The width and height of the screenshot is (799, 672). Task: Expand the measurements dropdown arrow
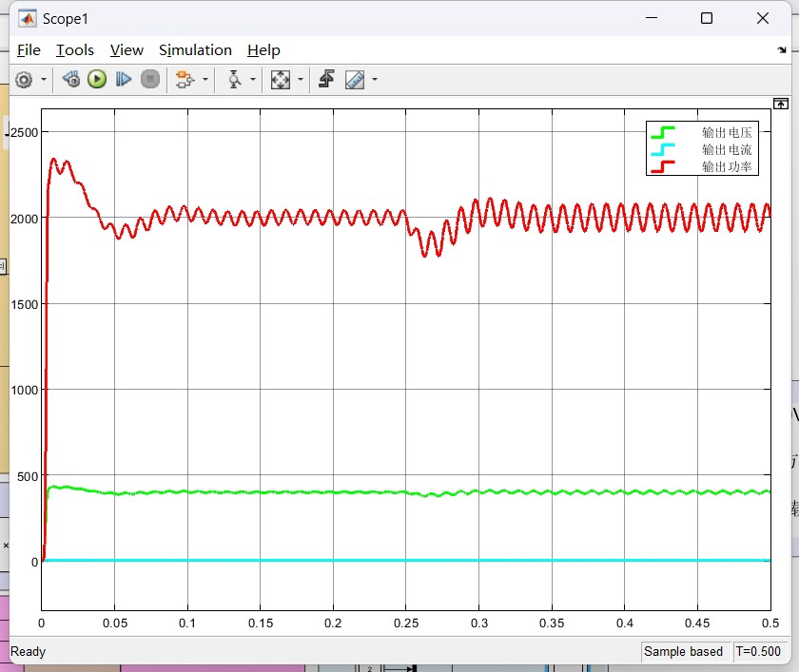(x=375, y=80)
